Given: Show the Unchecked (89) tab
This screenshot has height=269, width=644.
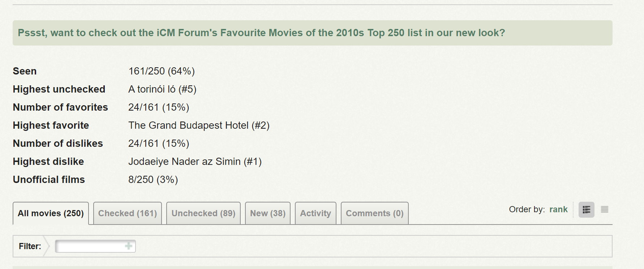Looking at the screenshot, I should click(203, 213).
